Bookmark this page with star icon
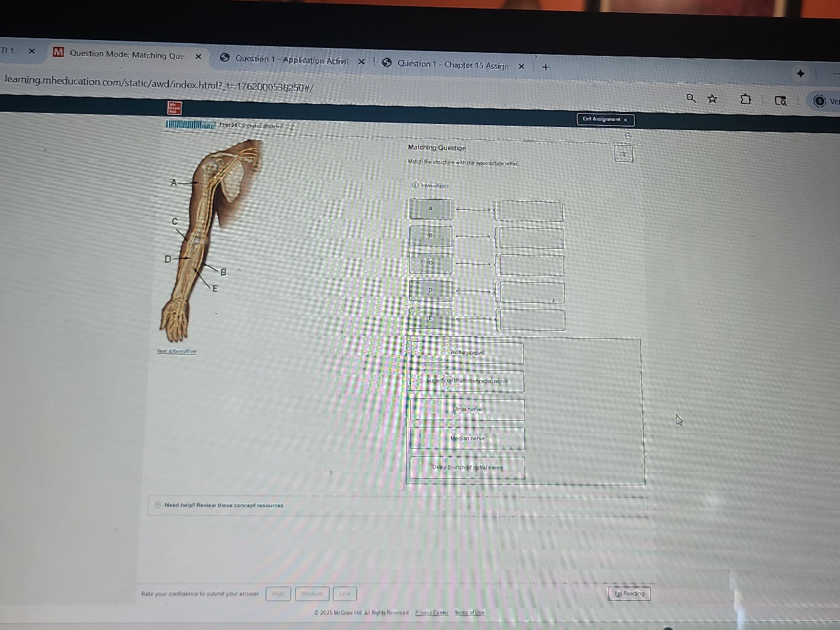This screenshot has width=840, height=630. click(712, 99)
